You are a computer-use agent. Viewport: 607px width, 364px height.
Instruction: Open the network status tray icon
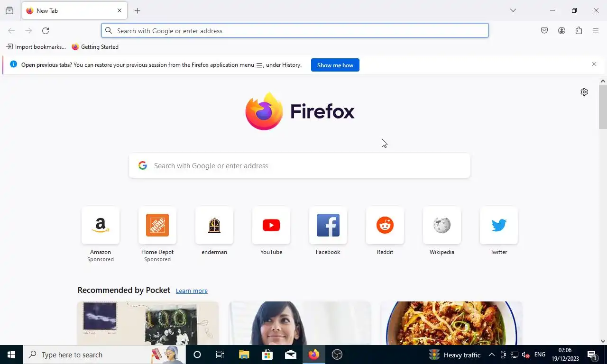(x=515, y=355)
